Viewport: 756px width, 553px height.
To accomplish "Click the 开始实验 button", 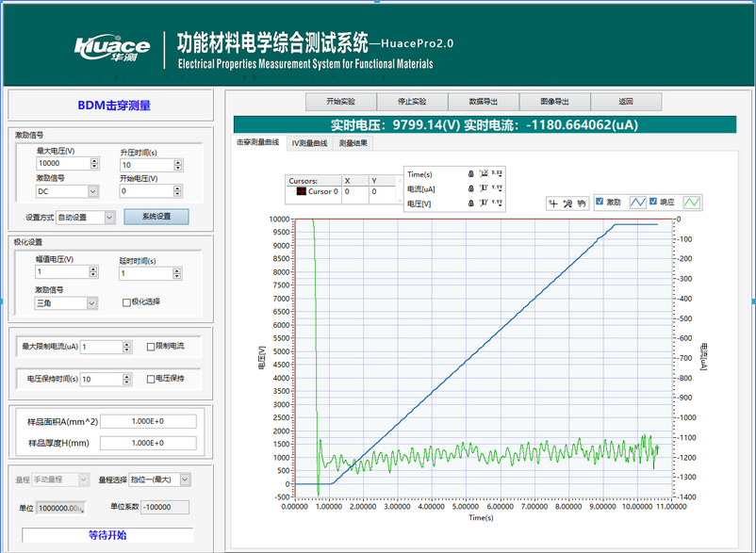I will pos(341,102).
